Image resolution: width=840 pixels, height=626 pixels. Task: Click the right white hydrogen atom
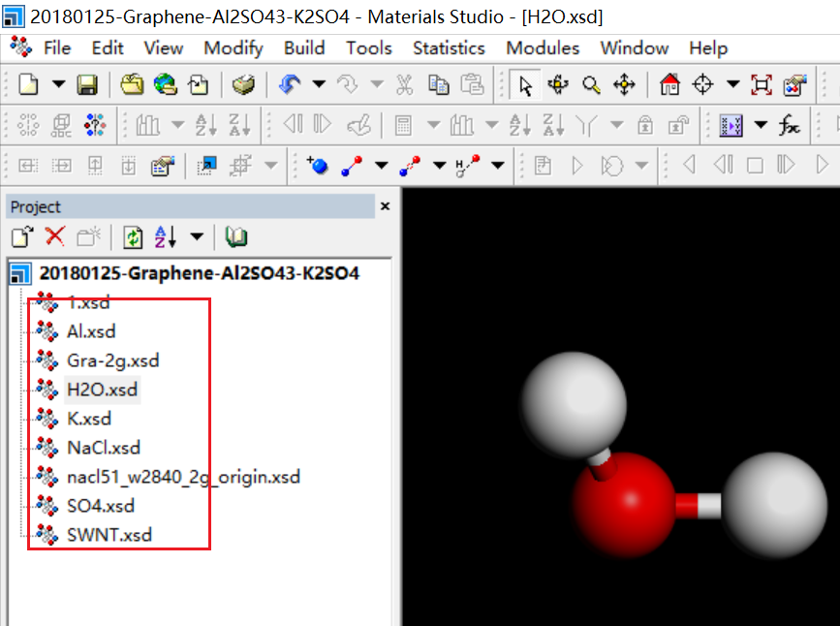(775, 504)
